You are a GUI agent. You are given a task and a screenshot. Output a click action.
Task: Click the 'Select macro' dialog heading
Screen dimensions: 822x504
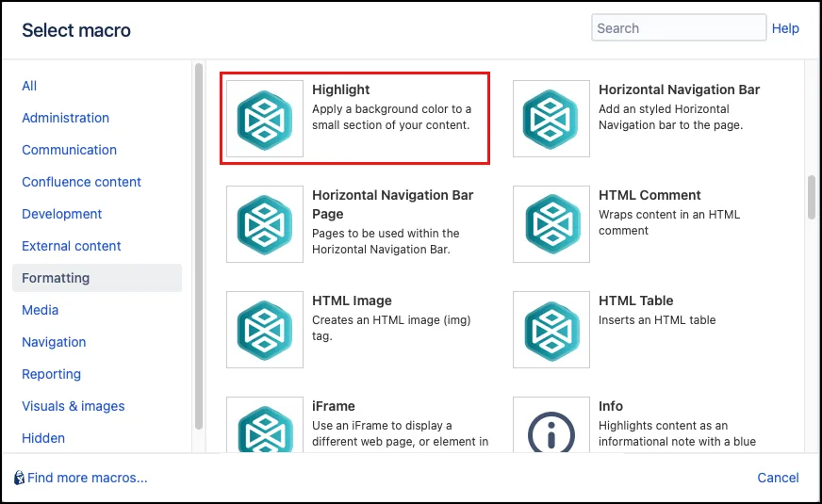tap(76, 30)
